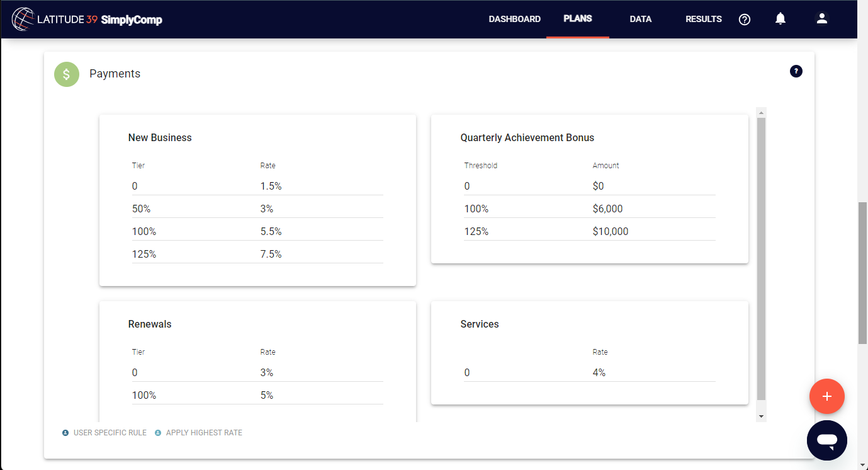Edit the $10,000 Quarterly Achievement Bonus amount
The height and width of the screenshot is (470, 868).
click(x=611, y=231)
